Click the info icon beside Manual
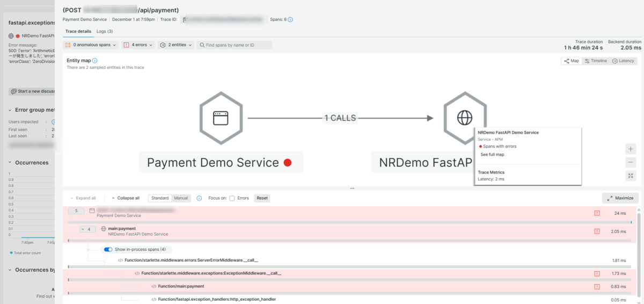 [x=199, y=198]
